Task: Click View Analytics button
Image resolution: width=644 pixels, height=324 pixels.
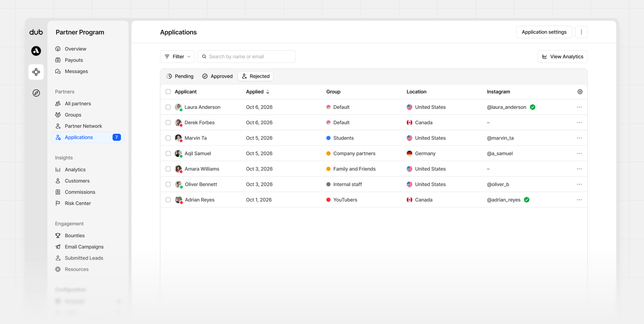Action: [562, 57]
